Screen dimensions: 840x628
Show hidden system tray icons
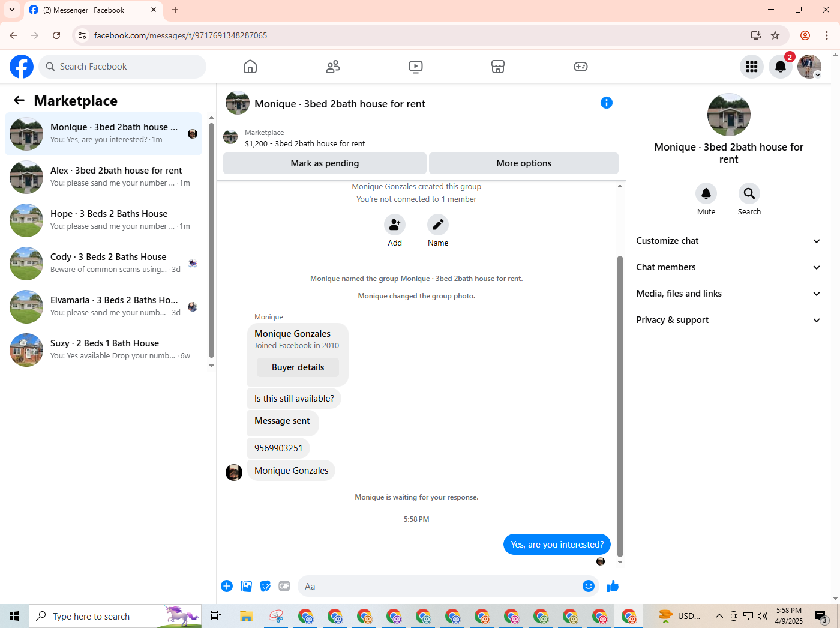[719, 616]
